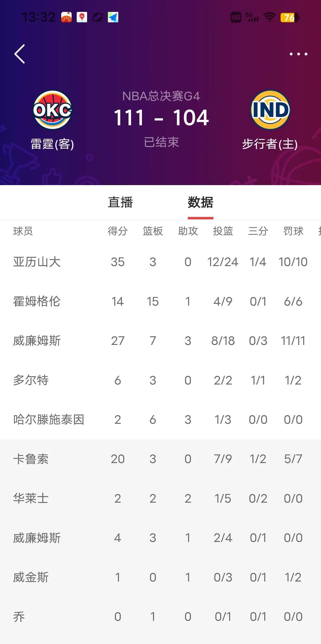
Task: Tap the 三分 column header
Action: (x=258, y=231)
